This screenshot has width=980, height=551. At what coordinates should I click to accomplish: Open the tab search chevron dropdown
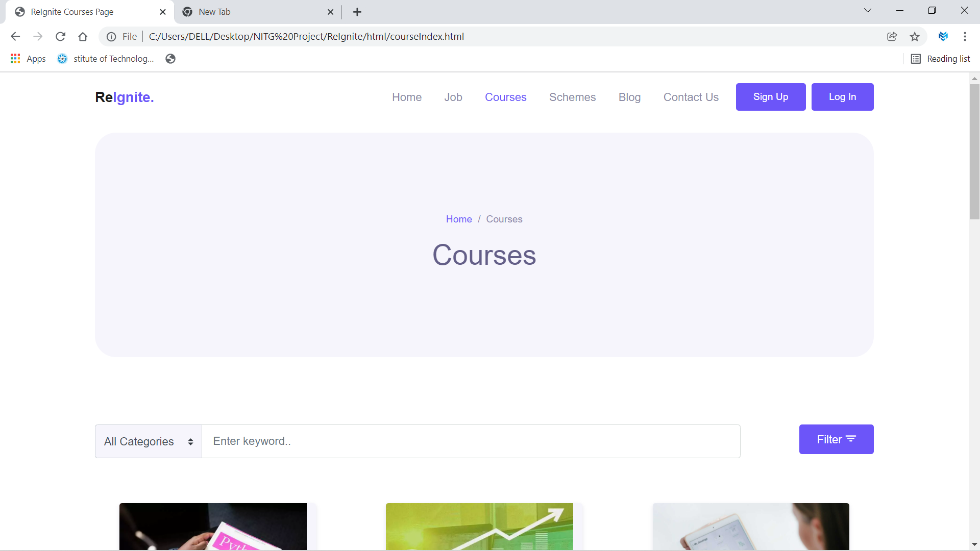pos(868,11)
